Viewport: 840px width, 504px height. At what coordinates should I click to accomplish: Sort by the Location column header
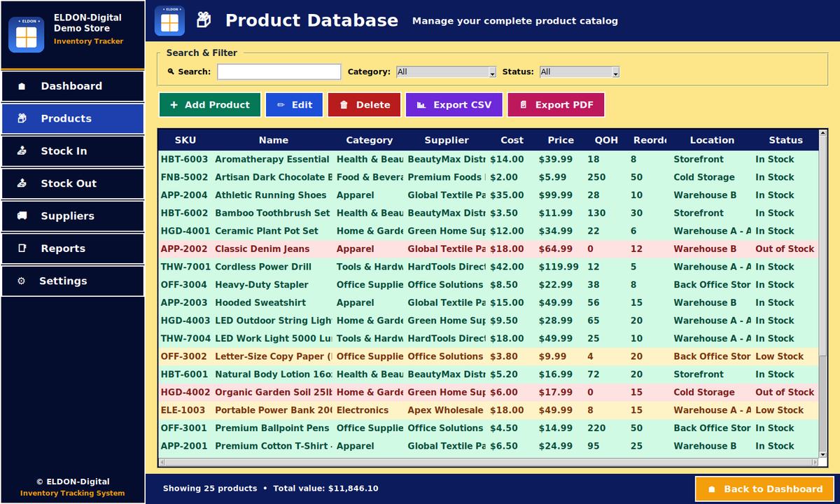[x=712, y=140]
